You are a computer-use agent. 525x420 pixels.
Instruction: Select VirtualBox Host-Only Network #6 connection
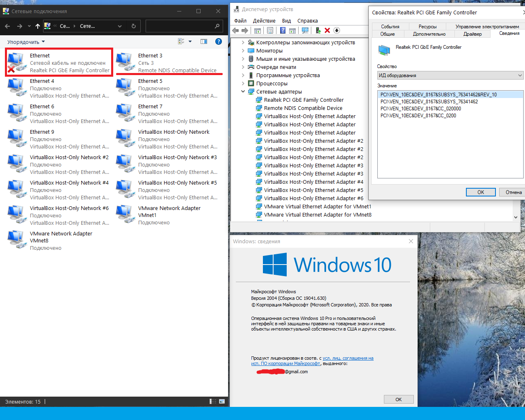click(59, 215)
